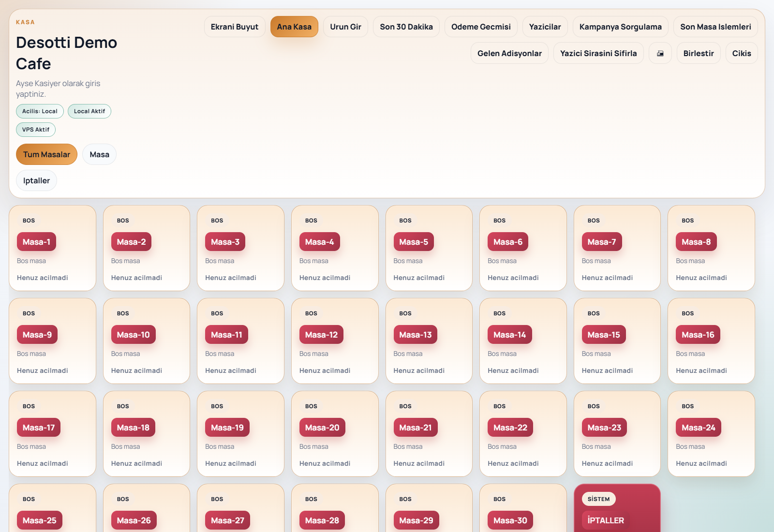Show Son 30 Dakika activity
This screenshot has height=532, width=774.
[406, 27]
